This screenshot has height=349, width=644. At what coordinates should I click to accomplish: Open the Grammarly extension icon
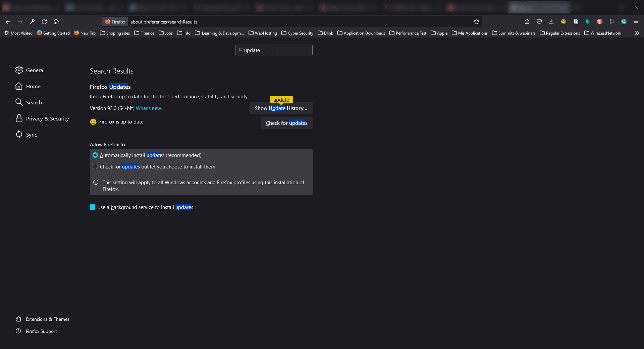pos(624,22)
